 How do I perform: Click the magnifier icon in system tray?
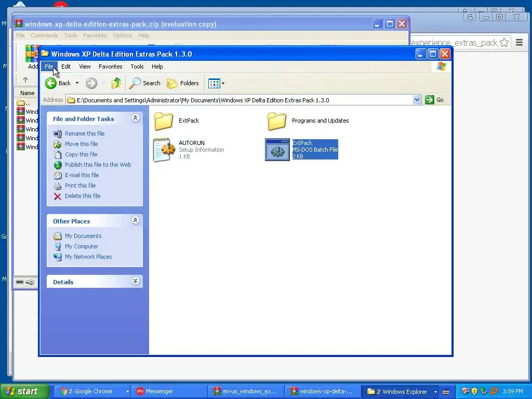tap(494, 392)
